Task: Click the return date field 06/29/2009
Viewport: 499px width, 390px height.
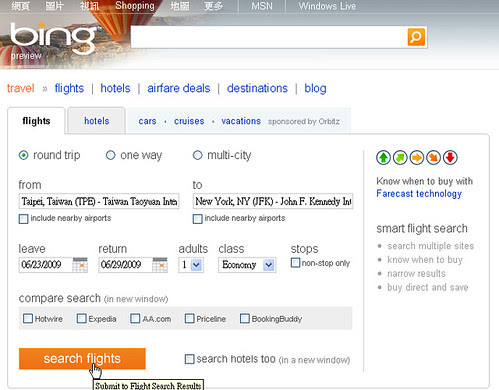Action: (125, 265)
